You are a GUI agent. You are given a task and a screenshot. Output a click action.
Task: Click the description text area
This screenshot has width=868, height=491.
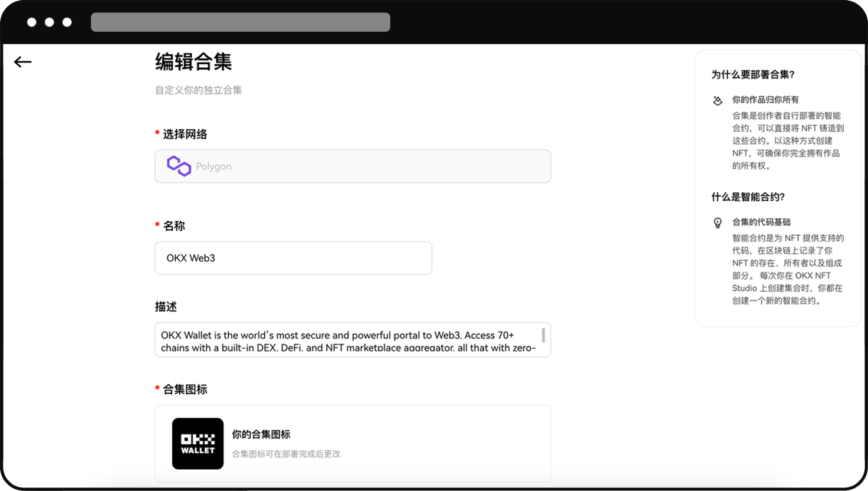(x=353, y=340)
